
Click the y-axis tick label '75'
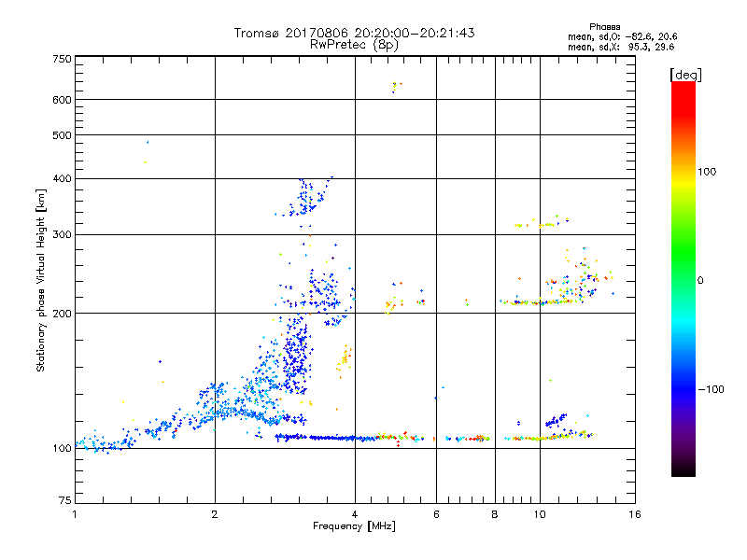pyautogui.click(x=65, y=500)
